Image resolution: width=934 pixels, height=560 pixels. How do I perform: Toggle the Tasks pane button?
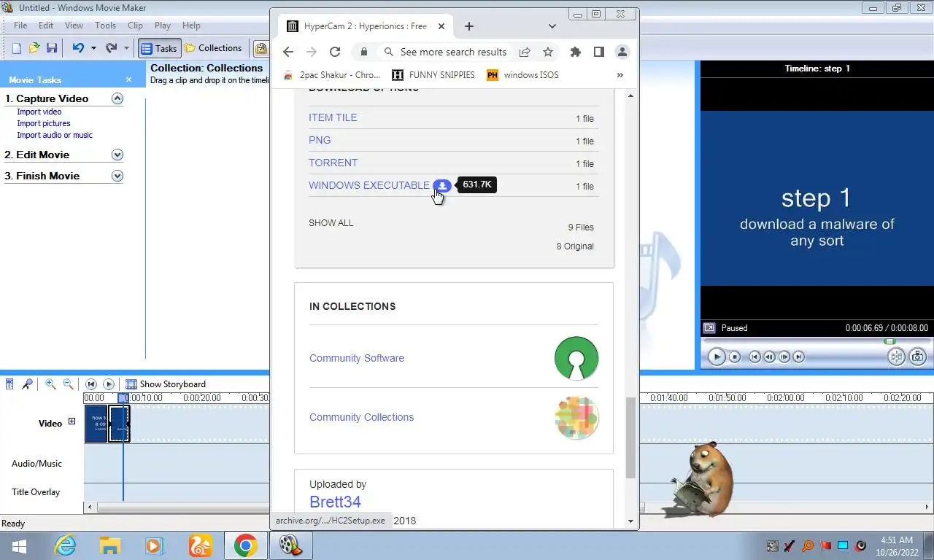[x=158, y=48]
